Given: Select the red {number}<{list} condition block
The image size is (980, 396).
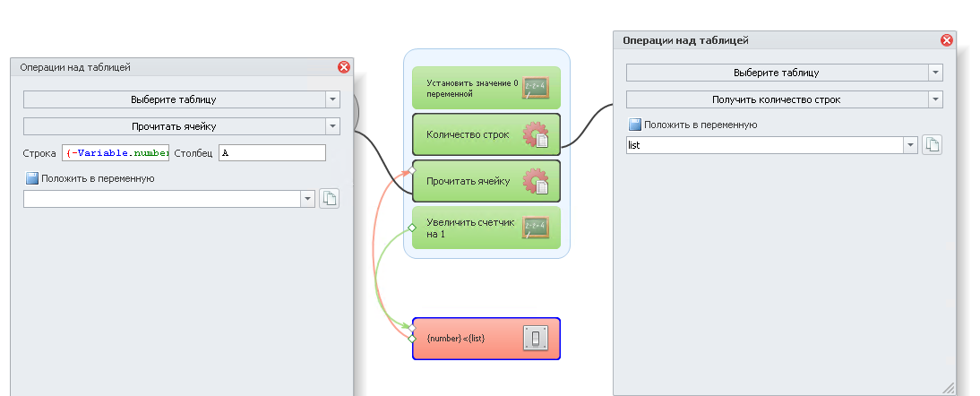Looking at the screenshot, I should pyautogui.click(x=486, y=339).
